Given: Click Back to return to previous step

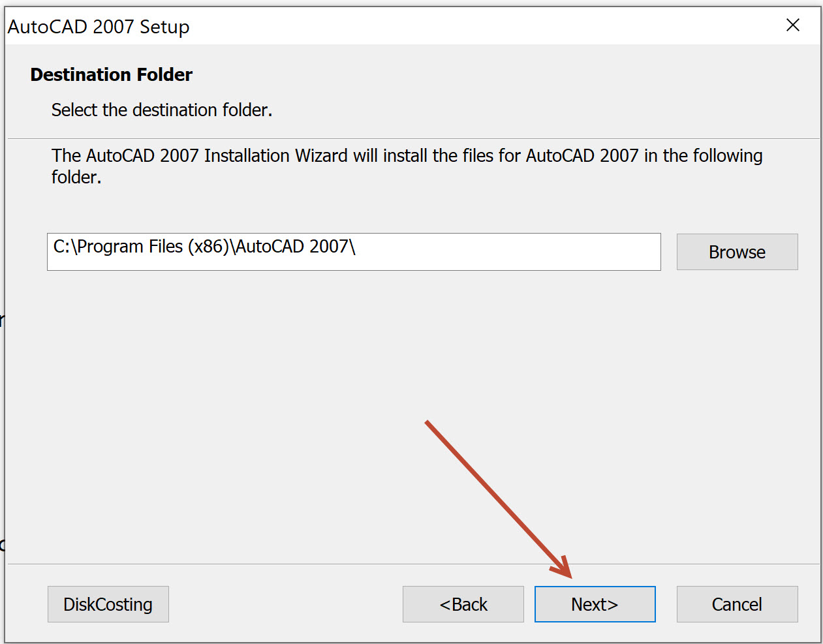Looking at the screenshot, I should (463, 604).
